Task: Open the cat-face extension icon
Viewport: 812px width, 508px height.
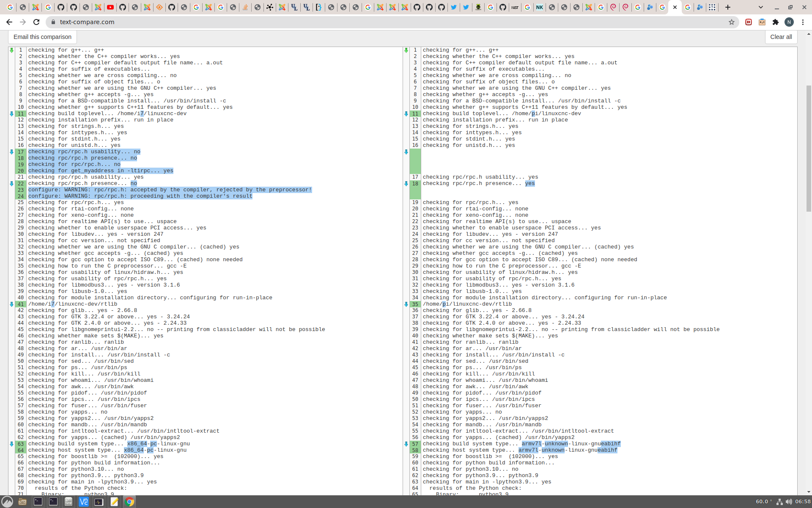Action: [762, 22]
